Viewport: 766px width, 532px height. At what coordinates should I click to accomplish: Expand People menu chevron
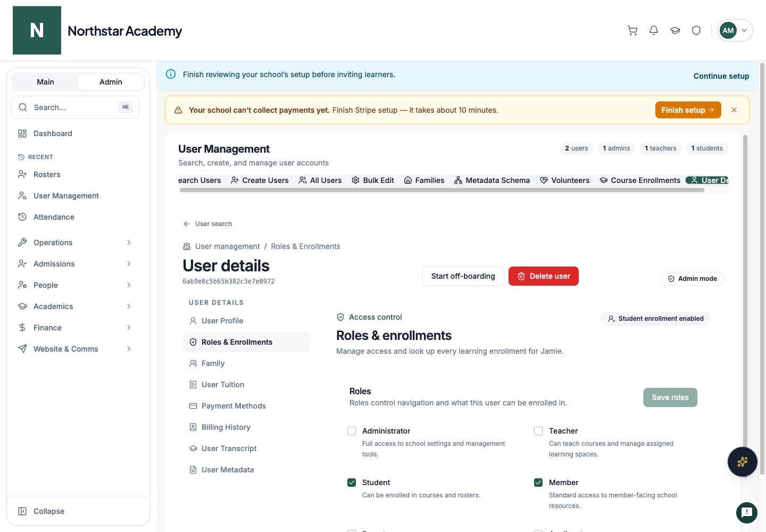pyautogui.click(x=129, y=285)
